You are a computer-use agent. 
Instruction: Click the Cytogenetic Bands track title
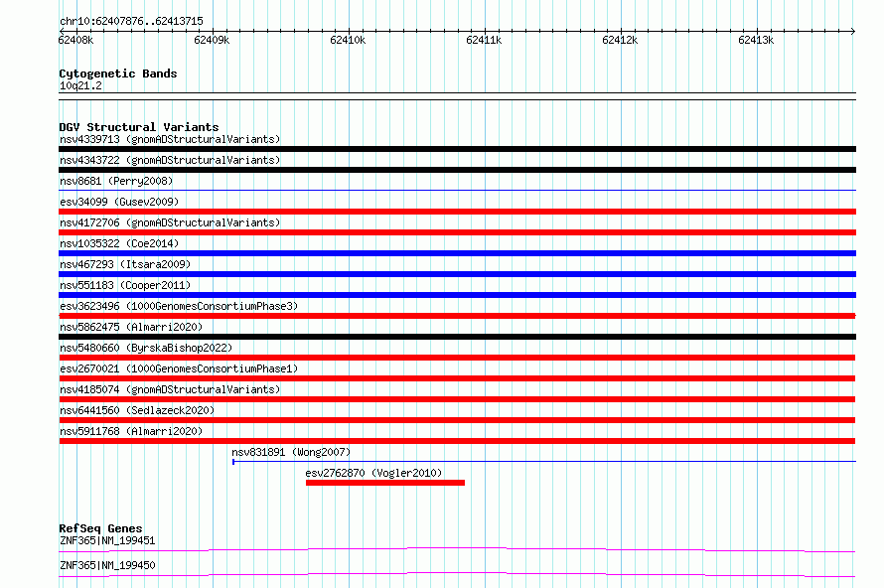pos(118,73)
